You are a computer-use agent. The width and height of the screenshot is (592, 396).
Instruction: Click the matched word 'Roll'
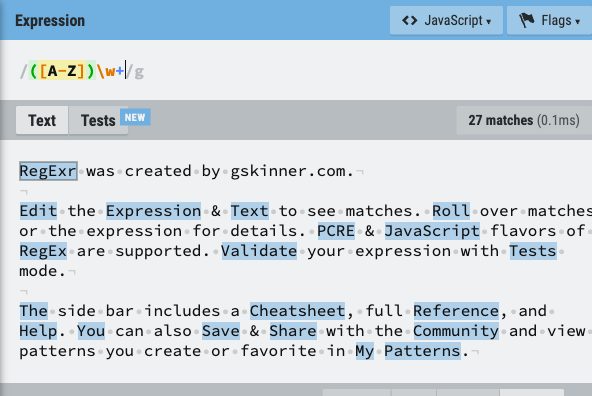coord(451,211)
